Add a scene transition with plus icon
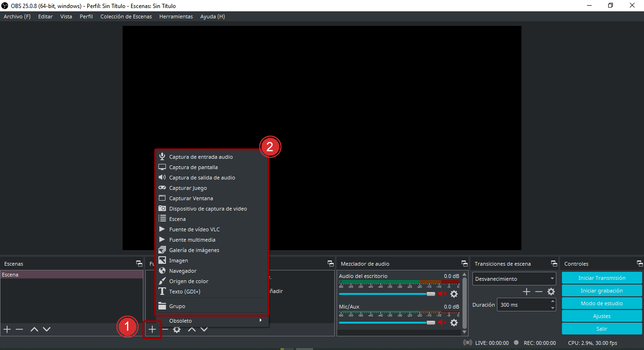Viewport: 644px width, 350px height. click(x=527, y=292)
